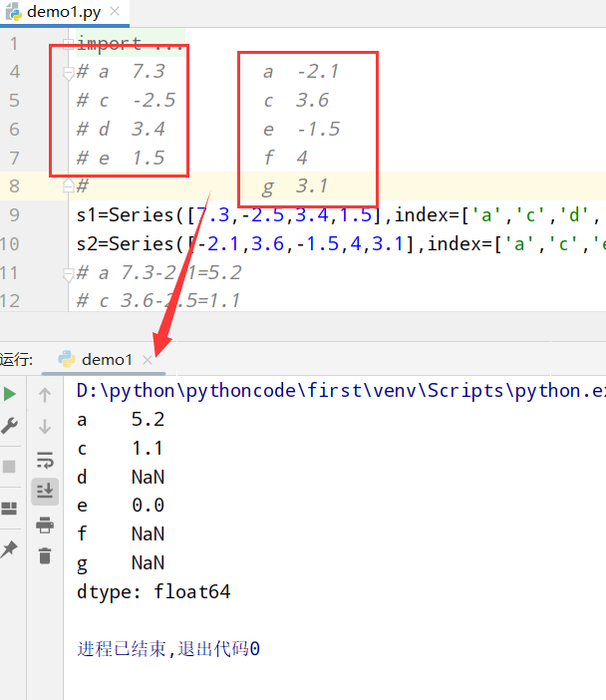Click 'dtype: float64' output line

pyautogui.click(x=153, y=592)
